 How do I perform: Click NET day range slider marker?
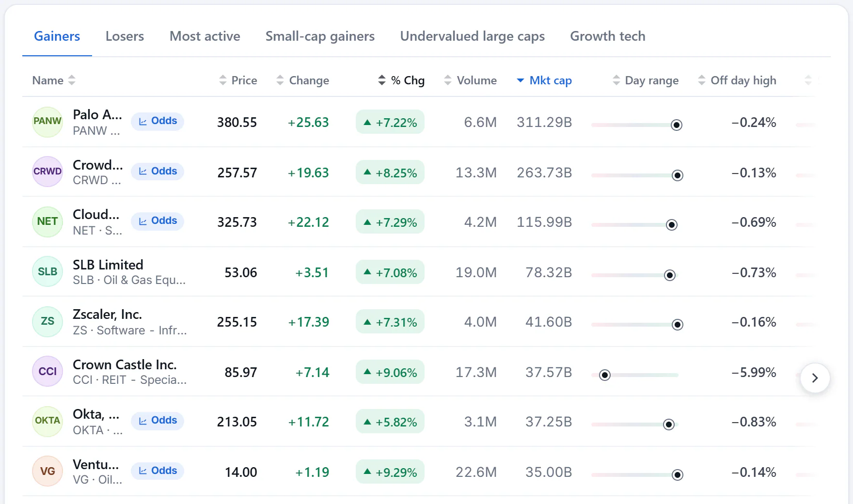tap(672, 225)
